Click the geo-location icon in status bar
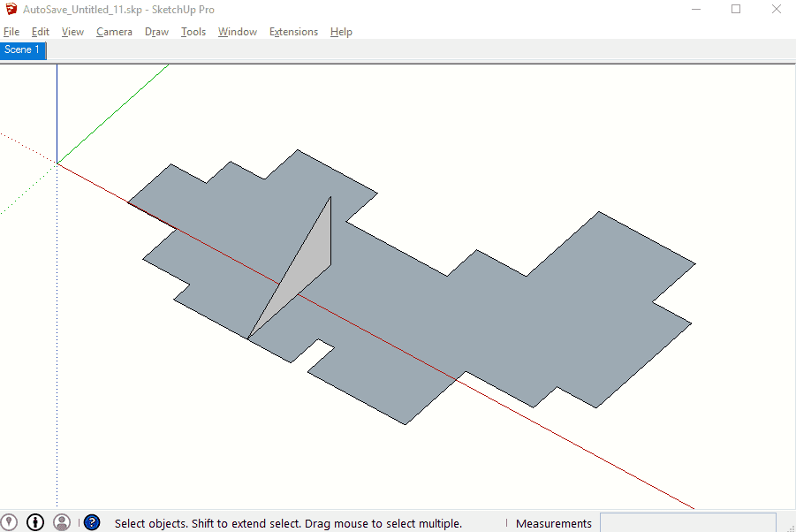 [x=9, y=522]
